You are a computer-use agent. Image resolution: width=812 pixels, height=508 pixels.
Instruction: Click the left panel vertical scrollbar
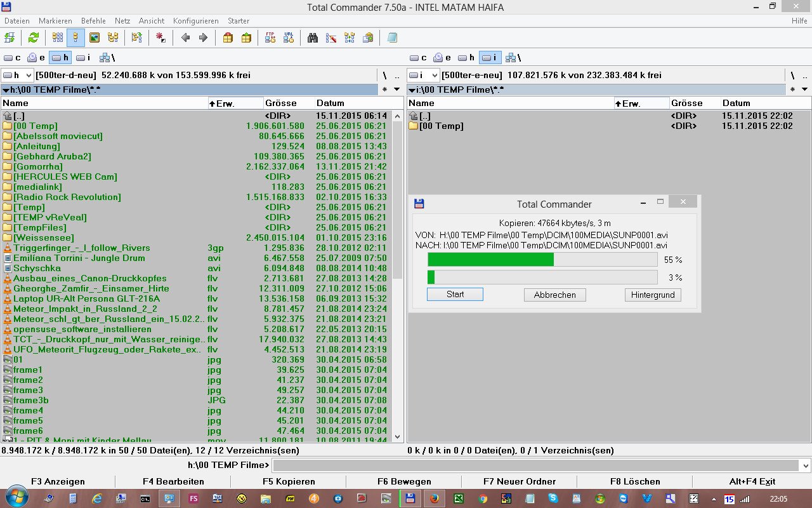[x=398, y=276]
